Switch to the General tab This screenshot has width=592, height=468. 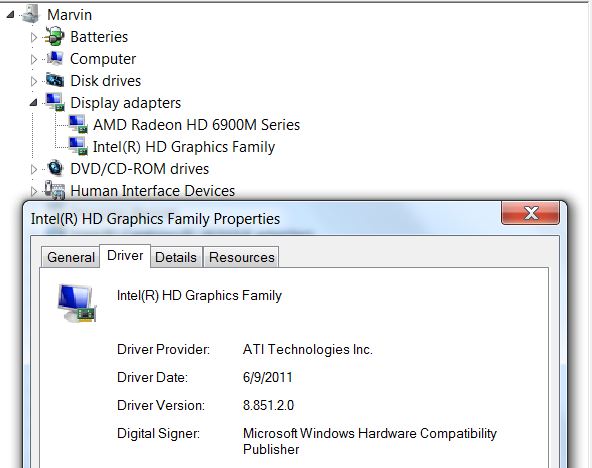click(x=71, y=257)
